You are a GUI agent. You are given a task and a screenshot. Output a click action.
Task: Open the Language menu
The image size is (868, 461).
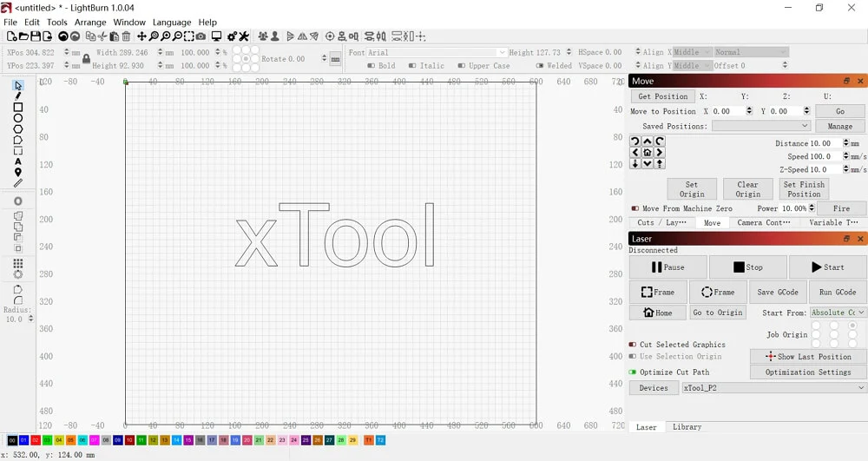point(172,22)
